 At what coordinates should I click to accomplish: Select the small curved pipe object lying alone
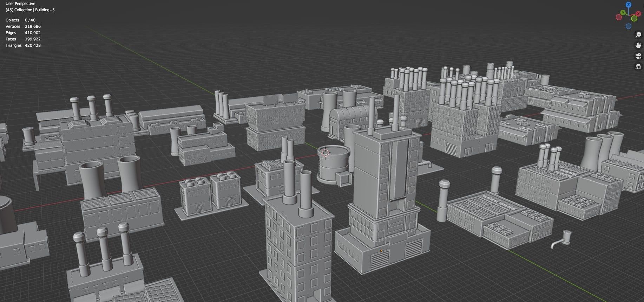click(x=562, y=239)
